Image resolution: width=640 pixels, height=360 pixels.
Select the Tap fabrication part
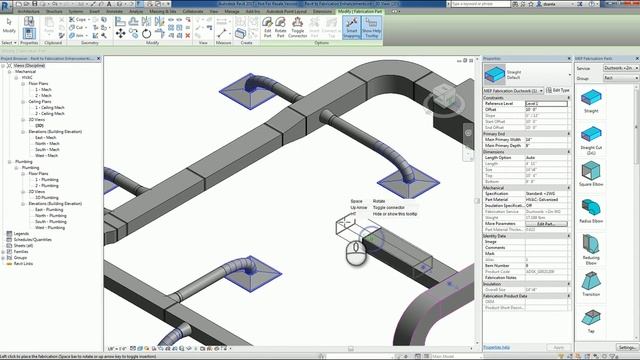[x=591, y=322]
